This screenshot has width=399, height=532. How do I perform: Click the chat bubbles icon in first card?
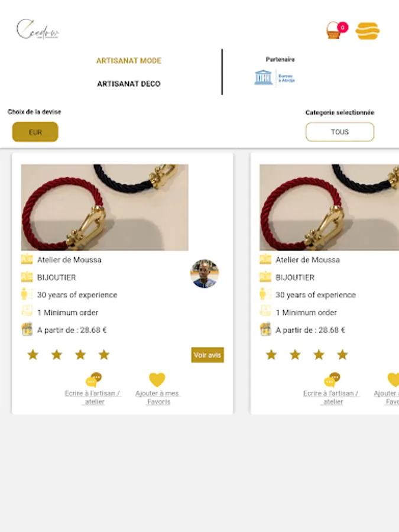[93, 380]
